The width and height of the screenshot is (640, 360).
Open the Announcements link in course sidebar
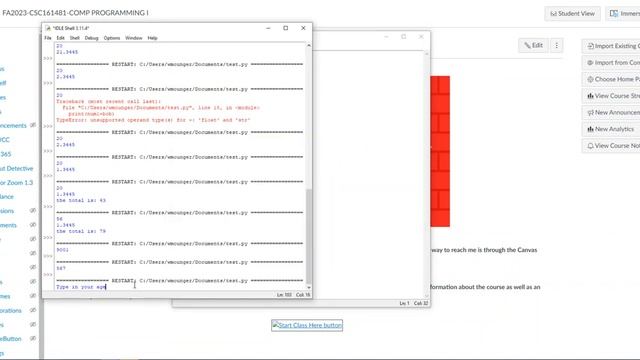tap(13, 125)
